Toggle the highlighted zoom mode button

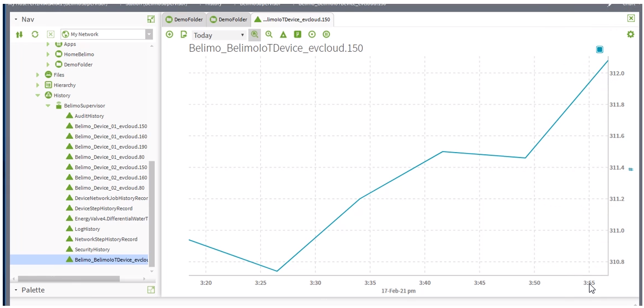click(255, 34)
